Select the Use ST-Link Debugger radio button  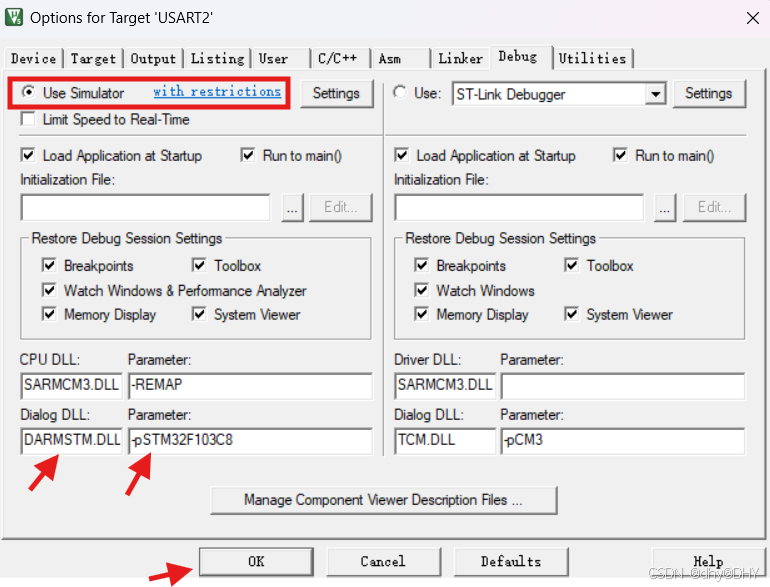point(400,92)
